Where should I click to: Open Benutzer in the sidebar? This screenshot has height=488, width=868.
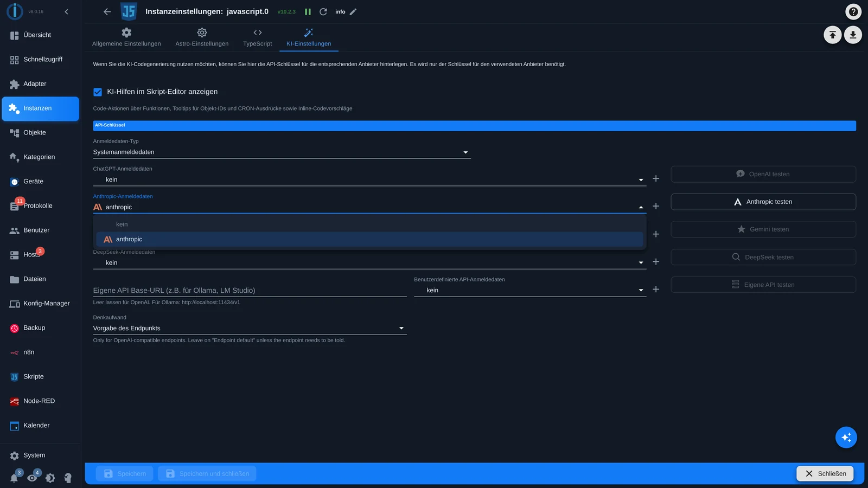(x=41, y=230)
